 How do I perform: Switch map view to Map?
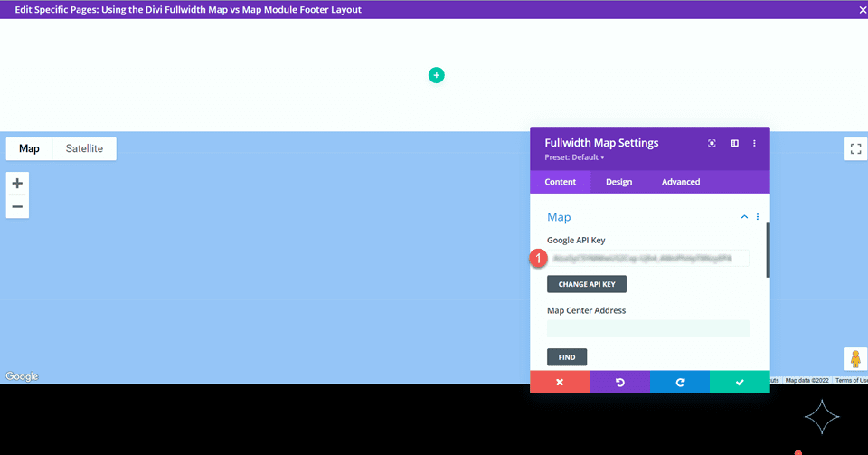[x=29, y=148]
